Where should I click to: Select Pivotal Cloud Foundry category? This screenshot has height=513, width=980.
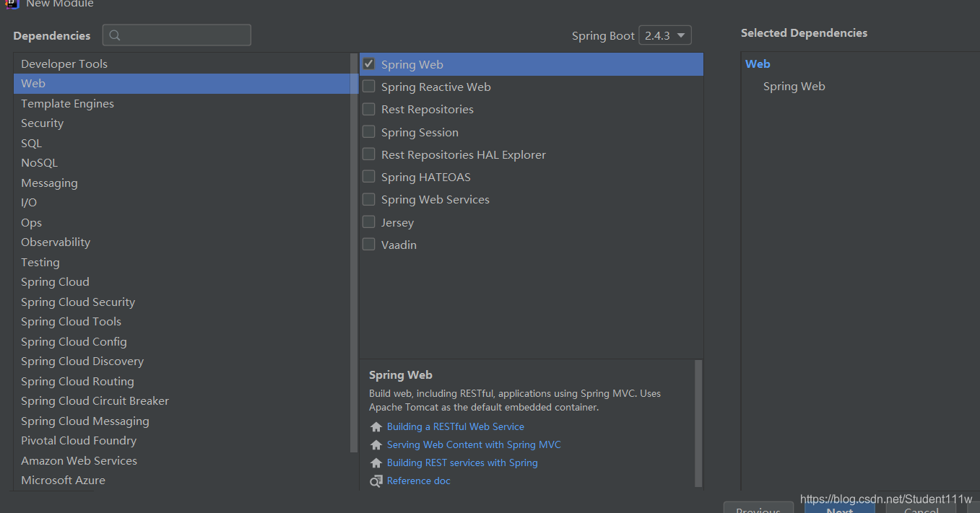181,441
